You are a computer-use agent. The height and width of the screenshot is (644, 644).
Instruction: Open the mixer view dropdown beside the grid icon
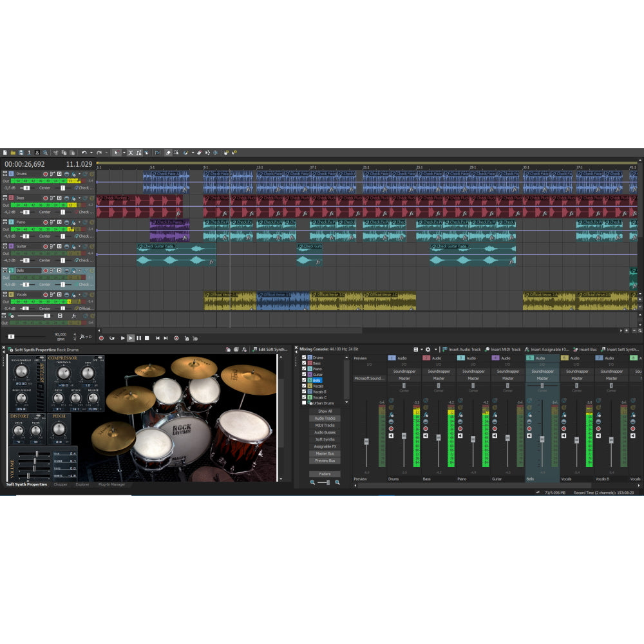pos(421,350)
